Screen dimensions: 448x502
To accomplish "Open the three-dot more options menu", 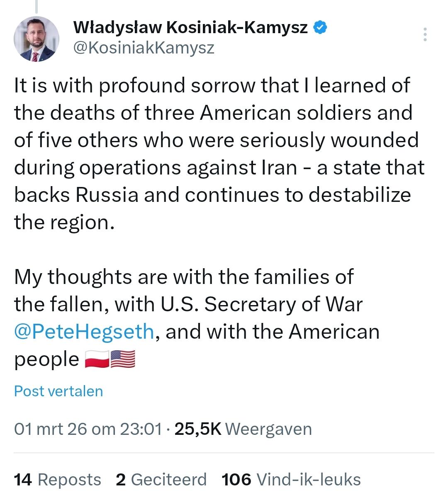I will coord(426,34).
